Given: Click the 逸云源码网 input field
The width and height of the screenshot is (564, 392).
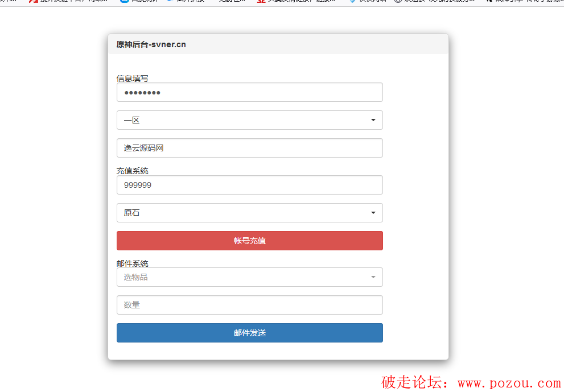Looking at the screenshot, I should (x=250, y=148).
